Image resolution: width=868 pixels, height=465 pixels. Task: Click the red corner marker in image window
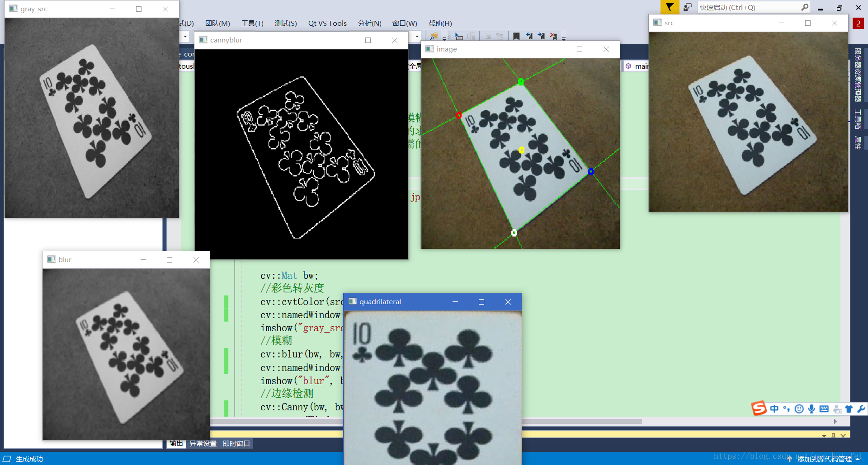pyautogui.click(x=459, y=115)
